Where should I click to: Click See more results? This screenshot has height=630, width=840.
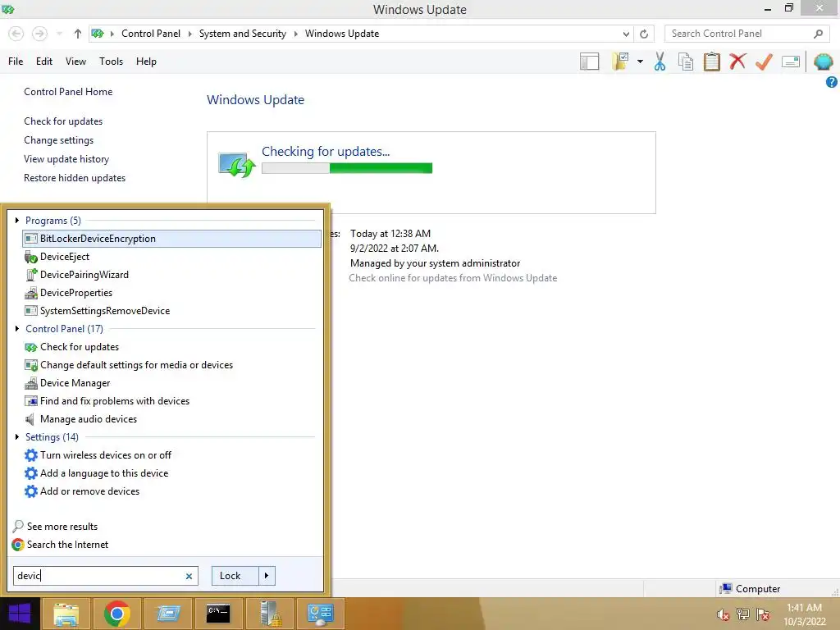62,527
